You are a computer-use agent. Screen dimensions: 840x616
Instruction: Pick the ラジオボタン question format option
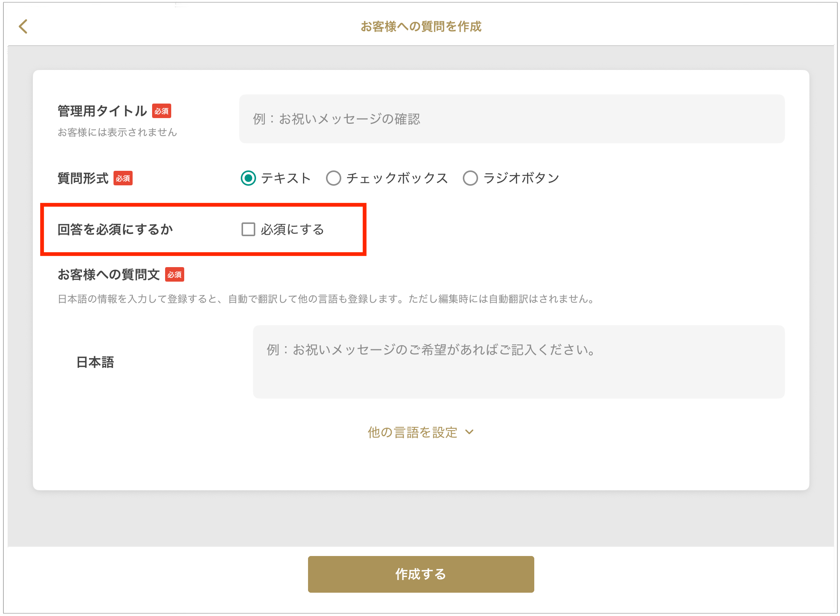470,178
